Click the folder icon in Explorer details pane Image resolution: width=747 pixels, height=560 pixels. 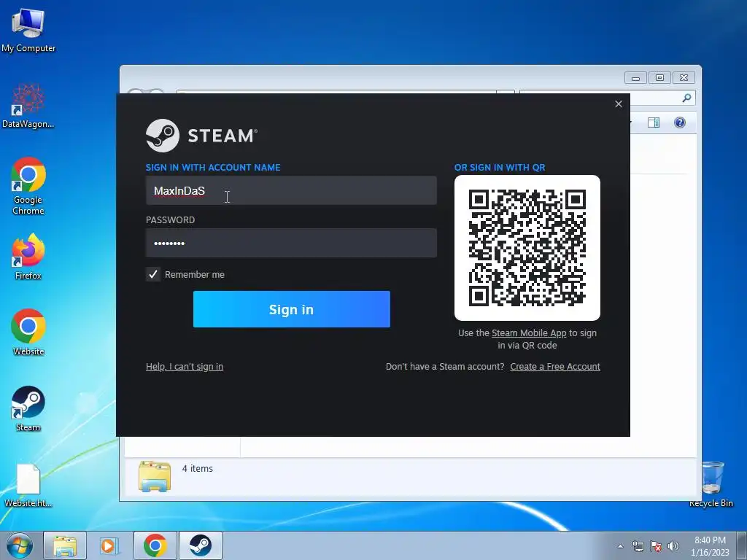coord(155,476)
